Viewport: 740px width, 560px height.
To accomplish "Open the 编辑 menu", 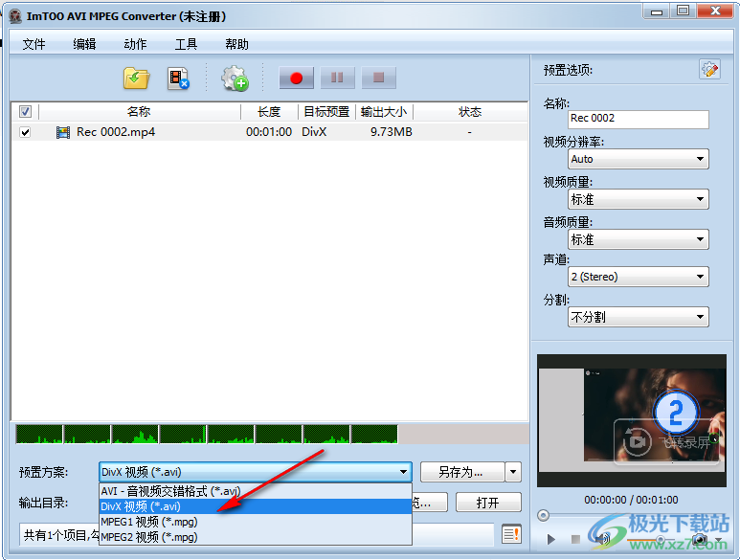I will [x=84, y=44].
